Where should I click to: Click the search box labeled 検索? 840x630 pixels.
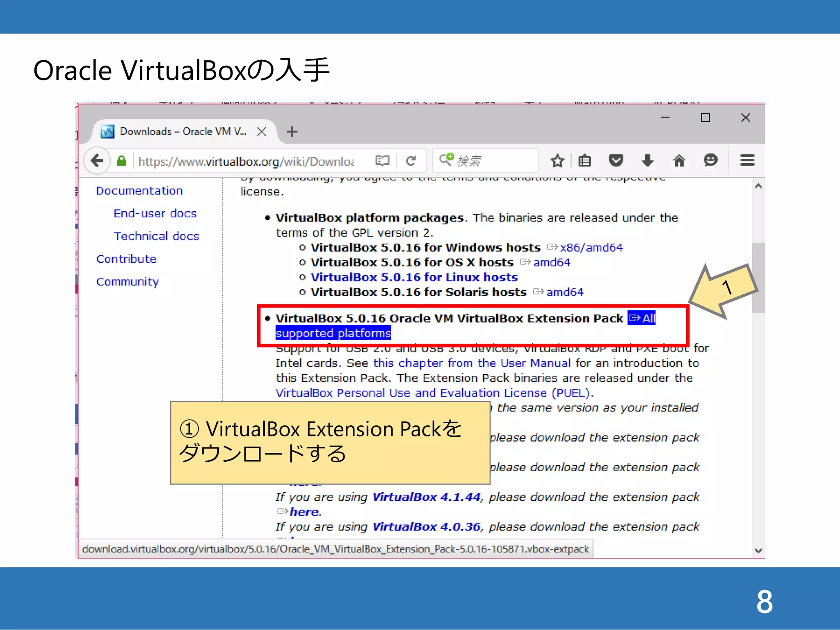point(486,160)
